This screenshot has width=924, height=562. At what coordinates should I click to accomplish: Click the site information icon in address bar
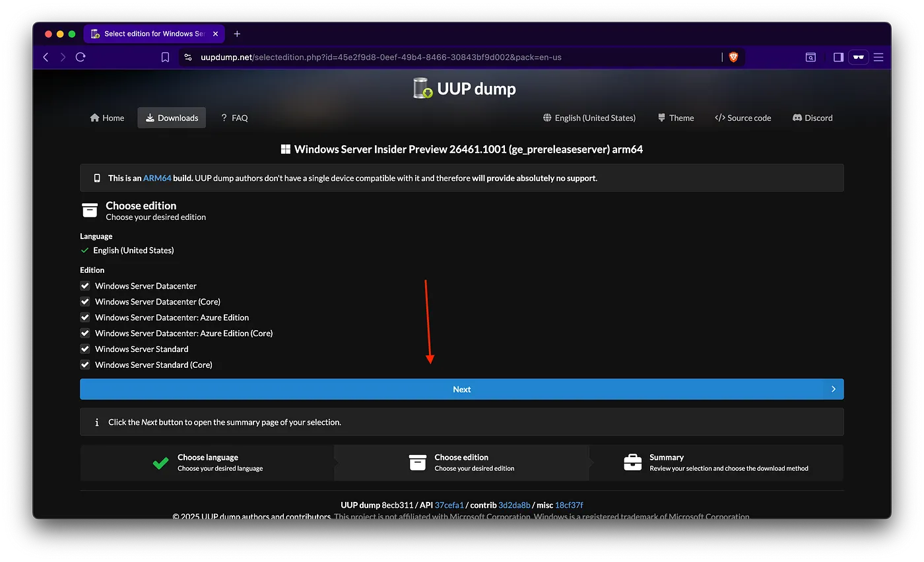pyautogui.click(x=188, y=57)
